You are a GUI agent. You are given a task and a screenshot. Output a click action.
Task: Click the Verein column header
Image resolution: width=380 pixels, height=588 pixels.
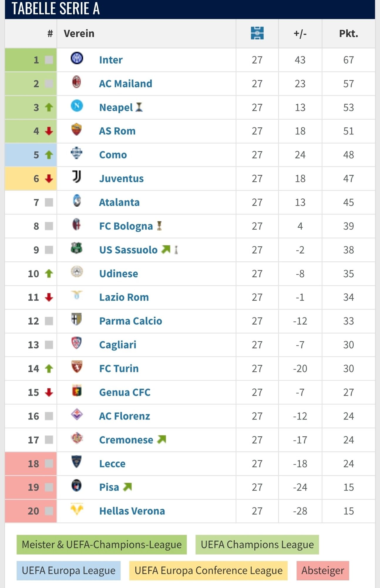click(x=79, y=34)
